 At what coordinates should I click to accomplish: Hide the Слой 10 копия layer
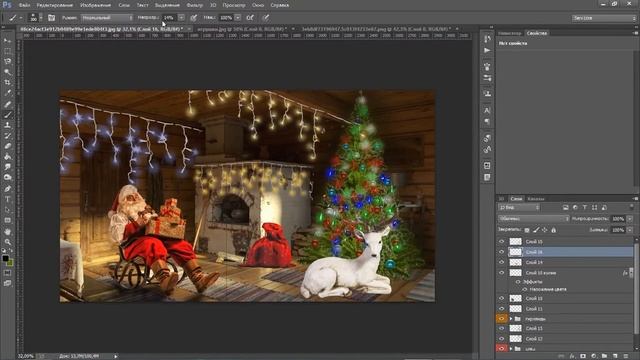[502, 273]
